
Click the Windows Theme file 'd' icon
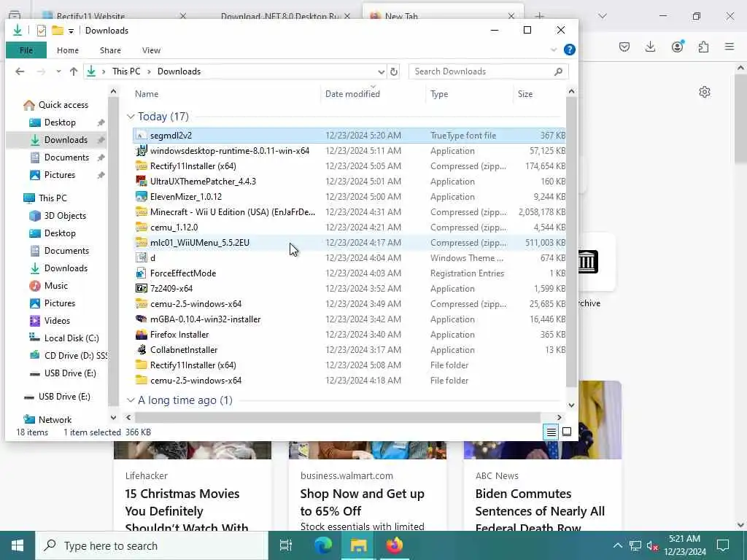click(x=141, y=258)
